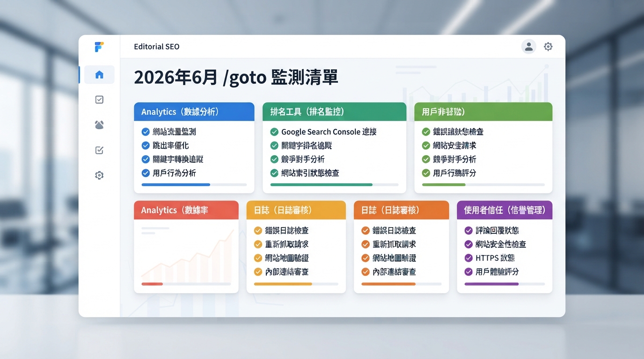
Task: Click the light-green progress bar in 用戶 card
Action: click(x=483, y=185)
